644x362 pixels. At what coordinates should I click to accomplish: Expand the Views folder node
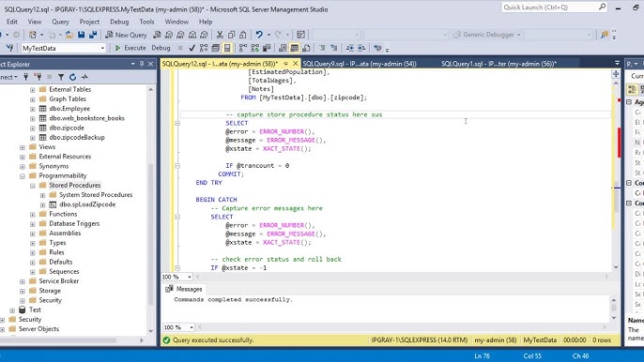point(23,147)
